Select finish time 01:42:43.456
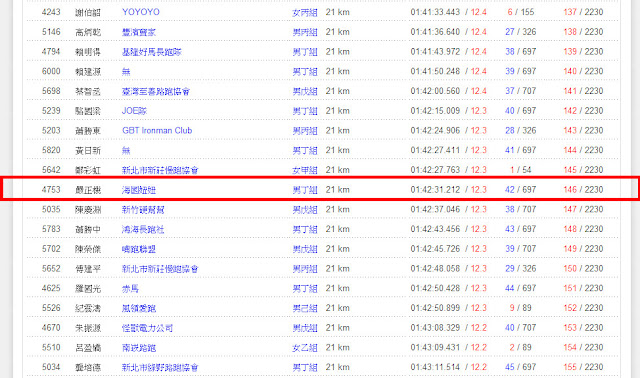 pyautogui.click(x=435, y=229)
